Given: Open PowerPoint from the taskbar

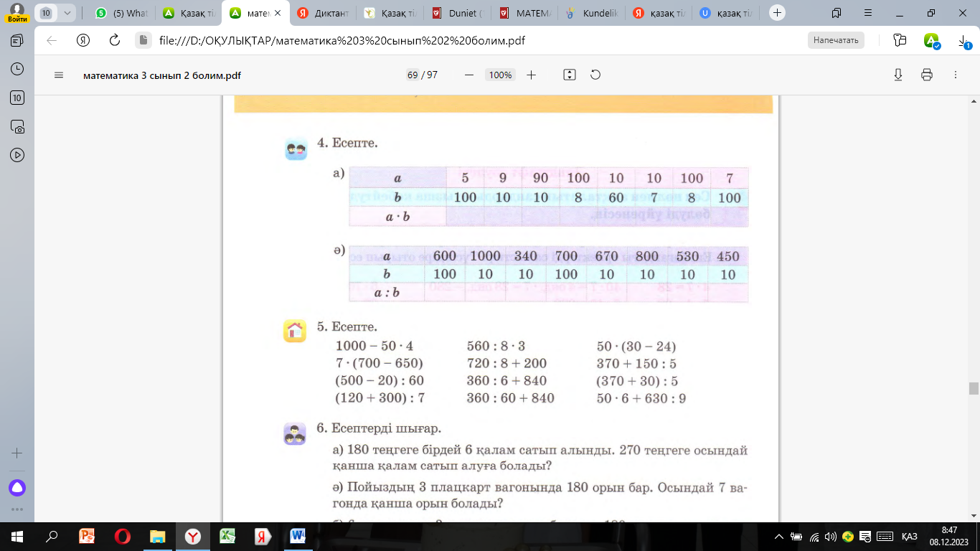Looking at the screenshot, I should coord(87,536).
